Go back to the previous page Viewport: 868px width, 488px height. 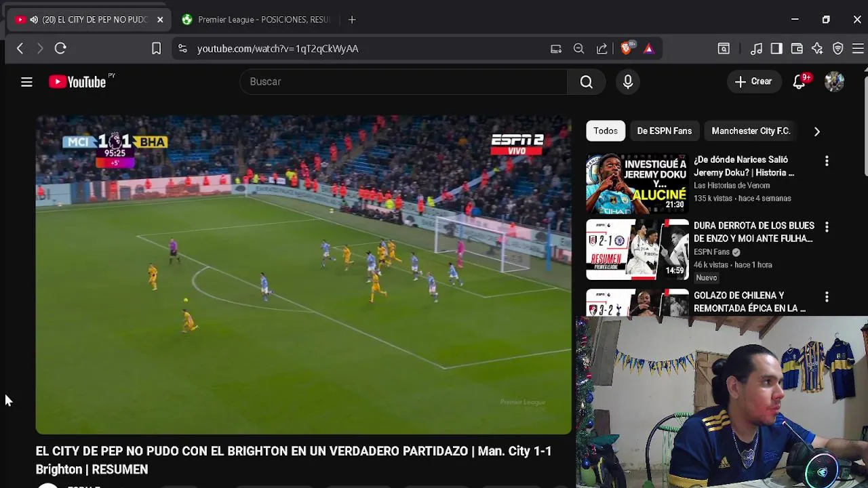pos(20,48)
